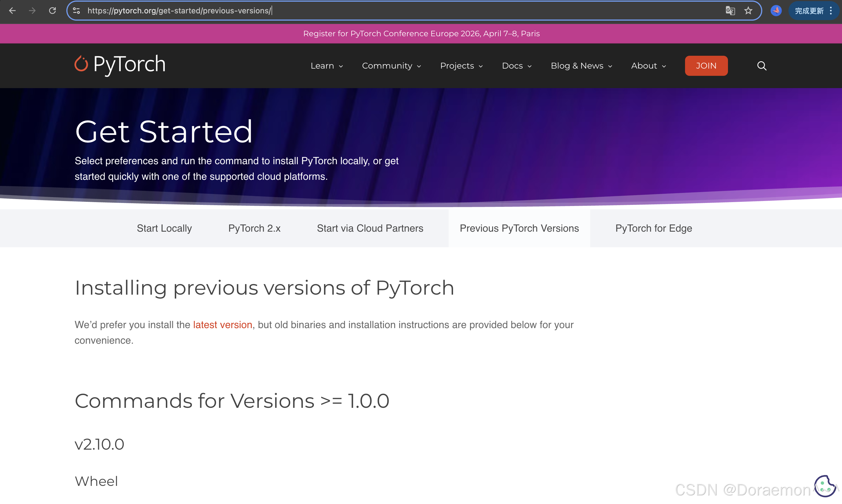Click in the URL address field
This screenshot has width=842, height=504.
click(x=374, y=11)
